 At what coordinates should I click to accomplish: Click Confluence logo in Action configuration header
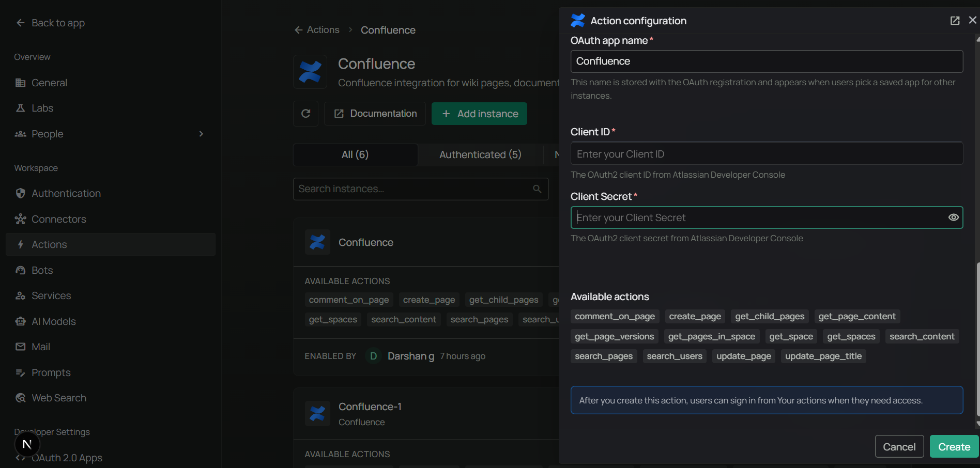578,21
